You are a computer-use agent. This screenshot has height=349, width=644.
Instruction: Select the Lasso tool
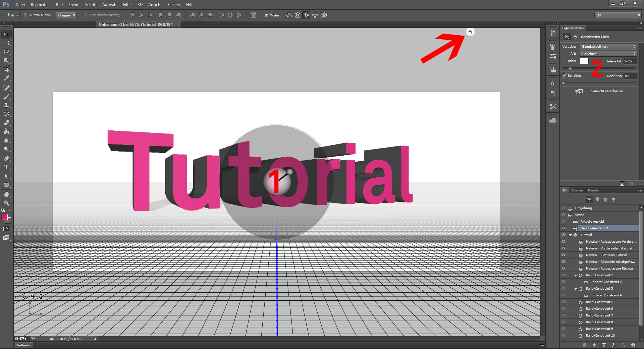(6, 52)
